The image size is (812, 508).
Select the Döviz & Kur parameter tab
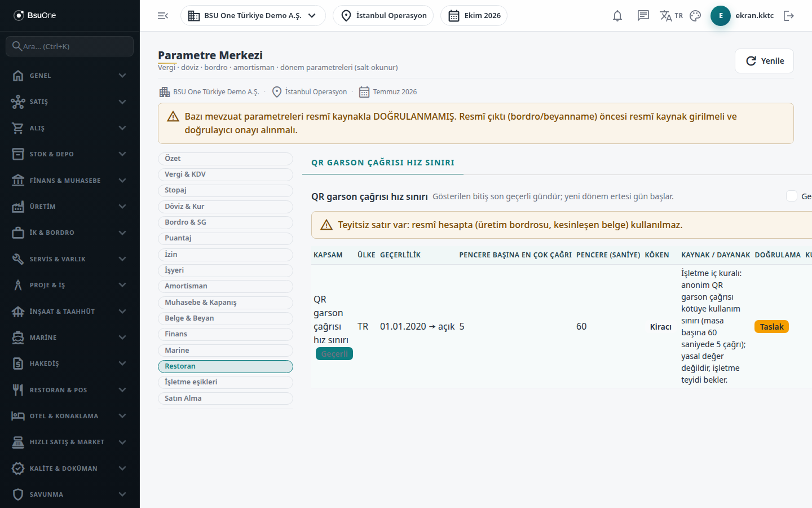pyautogui.click(x=226, y=207)
